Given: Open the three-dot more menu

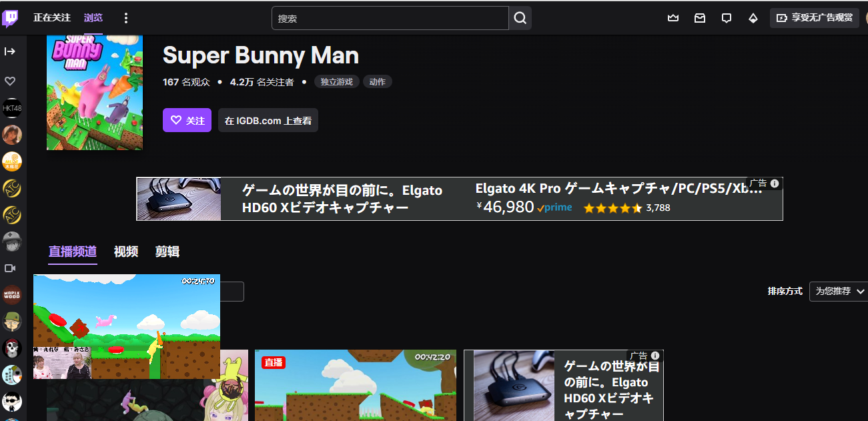Looking at the screenshot, I should (x=125, y=17).
